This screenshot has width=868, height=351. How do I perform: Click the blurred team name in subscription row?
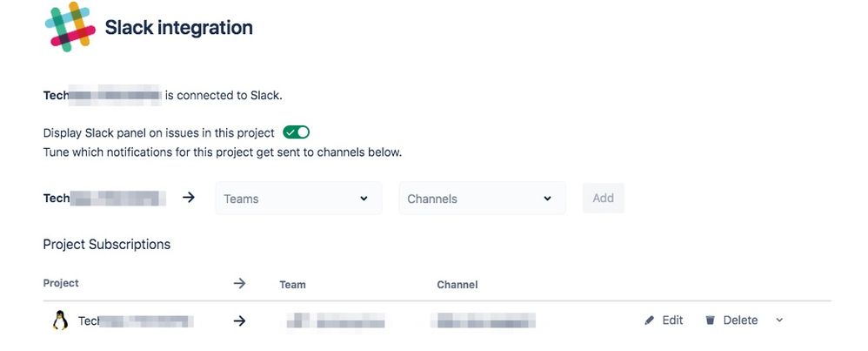[x=336, y=321]
